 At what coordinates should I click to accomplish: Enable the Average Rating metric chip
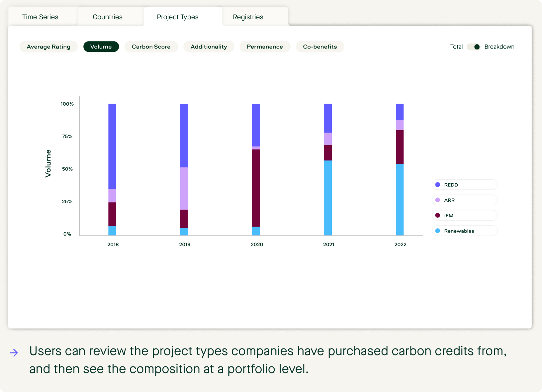pyautogui.click(x=48, y=47)
